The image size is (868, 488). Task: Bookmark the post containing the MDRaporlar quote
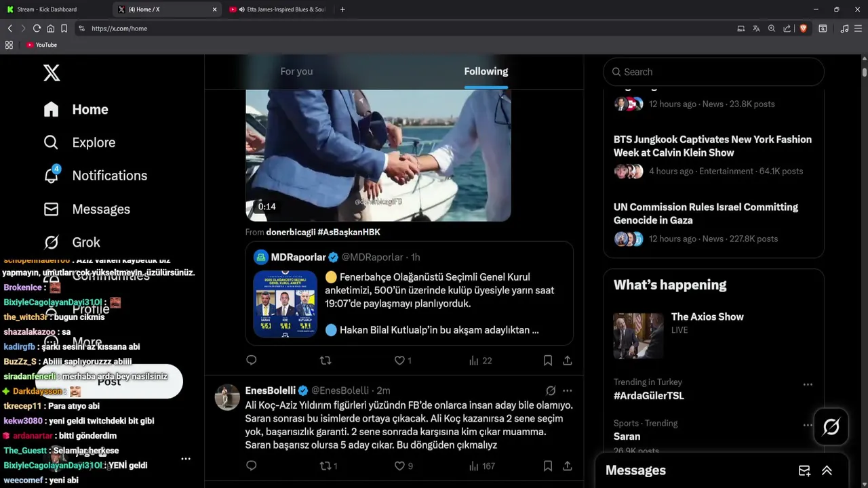click(548, 361)
